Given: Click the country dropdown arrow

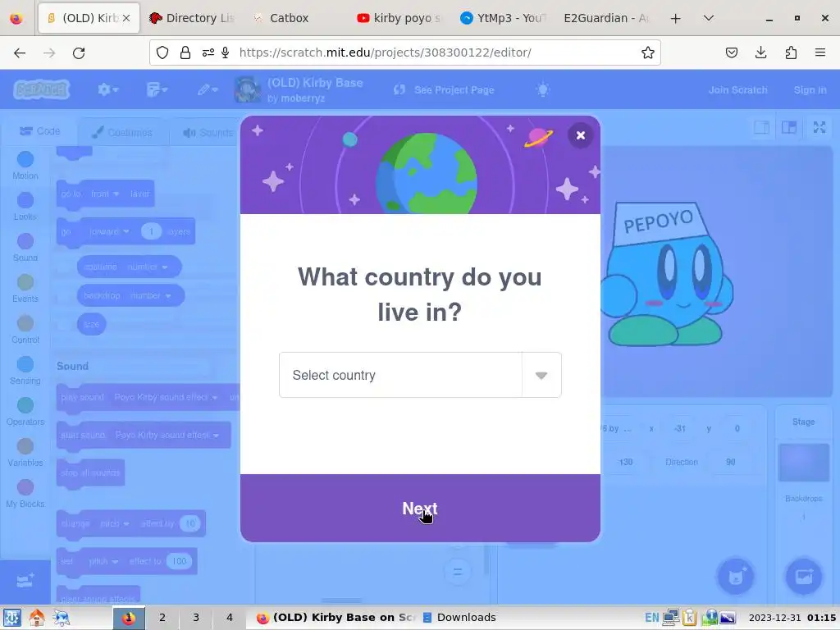Looking at the screenshot, I should (541, 375).
